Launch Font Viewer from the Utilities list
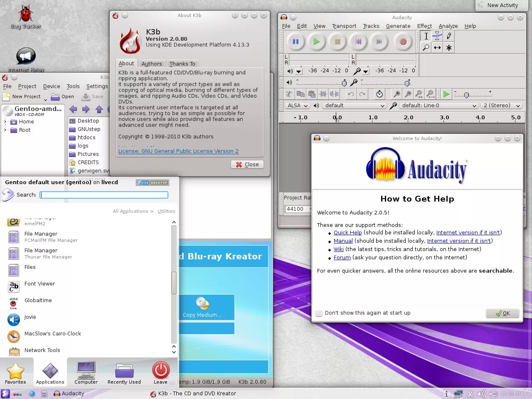 coord(39,284)
